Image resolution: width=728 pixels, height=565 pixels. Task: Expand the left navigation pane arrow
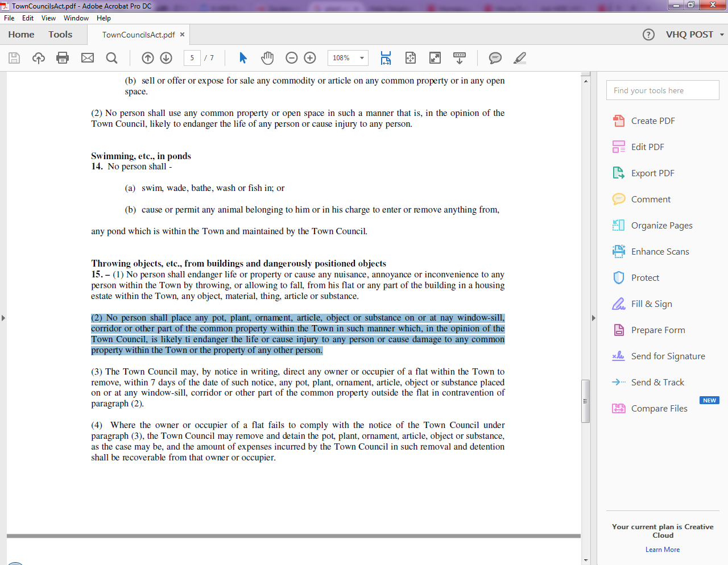3,318
